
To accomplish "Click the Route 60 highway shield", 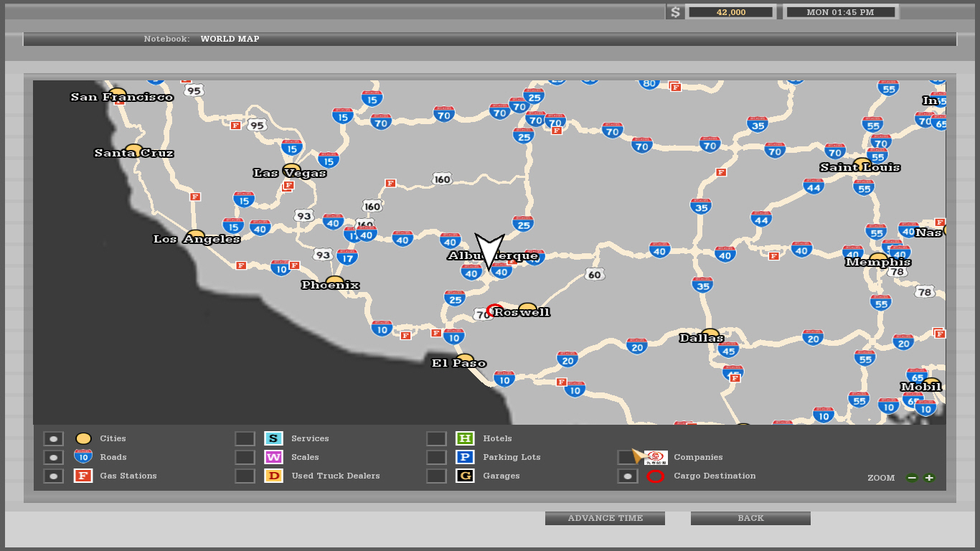I will 594,274.
